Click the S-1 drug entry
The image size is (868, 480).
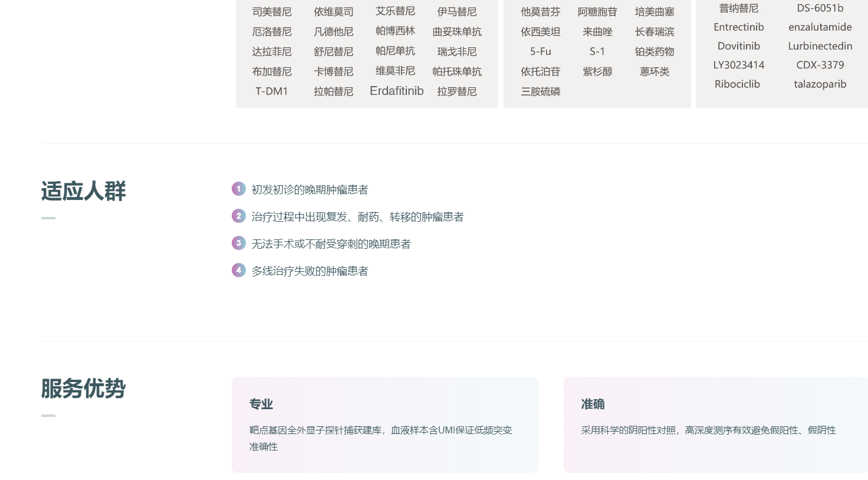point(597,51)
